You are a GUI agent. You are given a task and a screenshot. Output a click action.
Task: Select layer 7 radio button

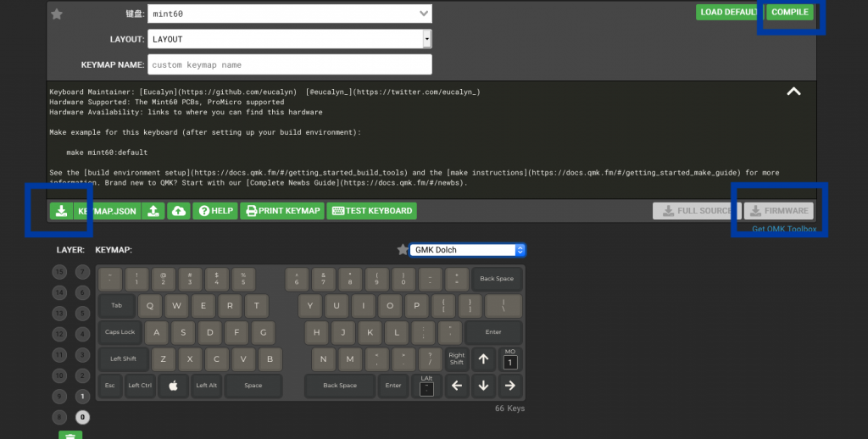[x=82, y=272]
